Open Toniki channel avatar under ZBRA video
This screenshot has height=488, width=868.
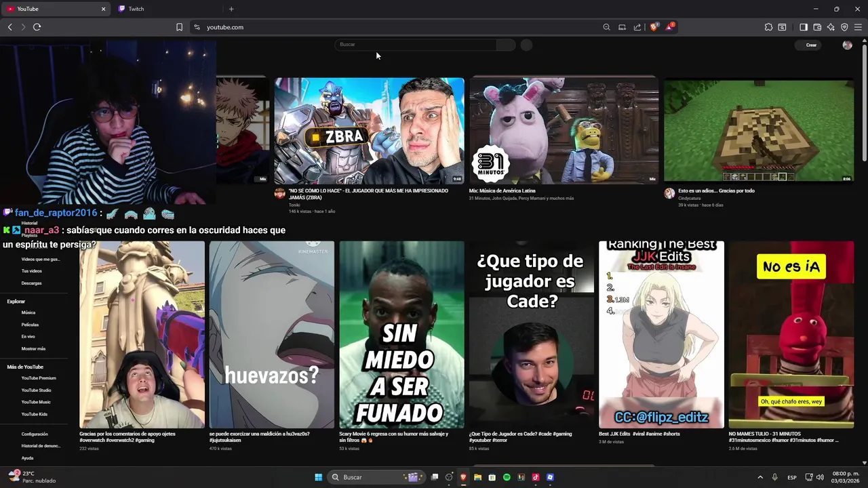[279, 194]
